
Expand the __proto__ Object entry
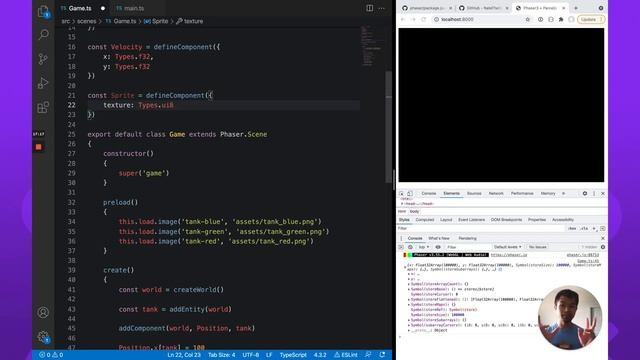(409, 330)
